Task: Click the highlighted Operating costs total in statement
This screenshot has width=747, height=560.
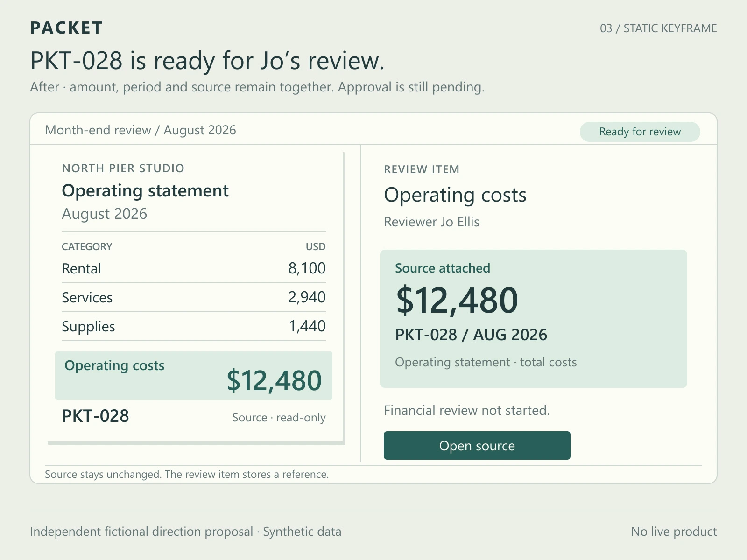Action: point(194,376)
